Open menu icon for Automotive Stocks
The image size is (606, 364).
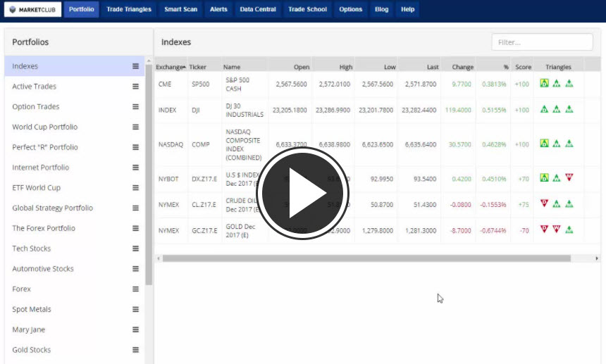point(136,269)
